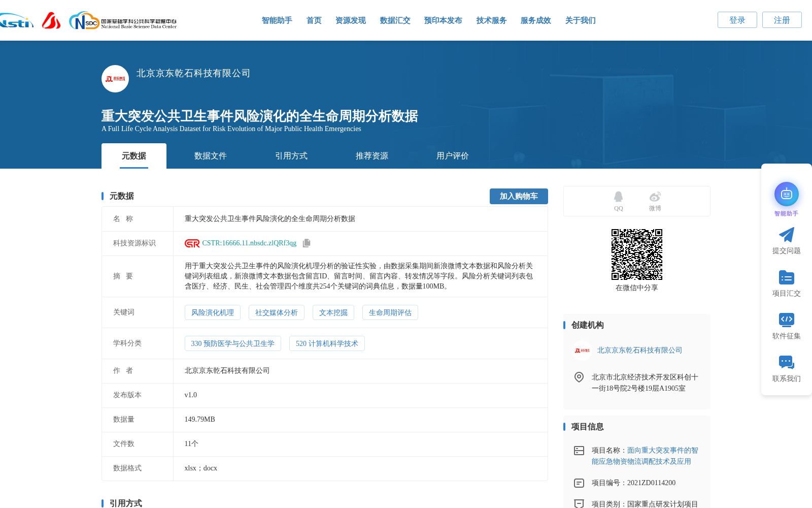Click 加入购物车 add to cart button
Screen dimensions: 812x508
pos(519,196)
